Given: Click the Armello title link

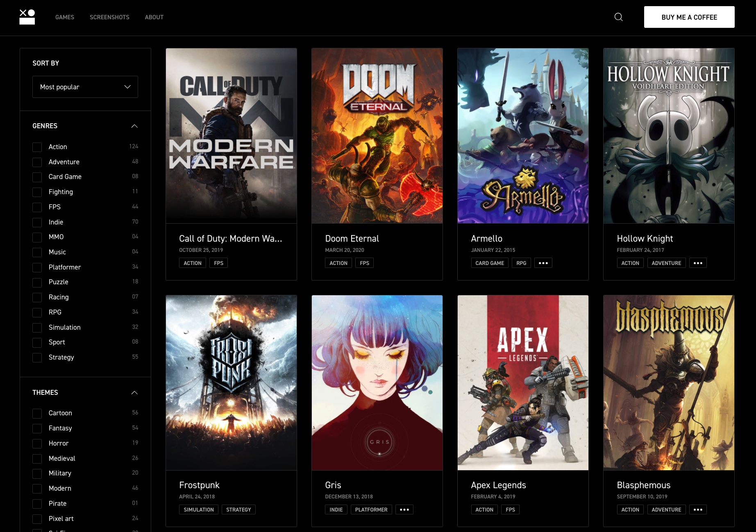Looking at the screenshot, I should 486,238.
